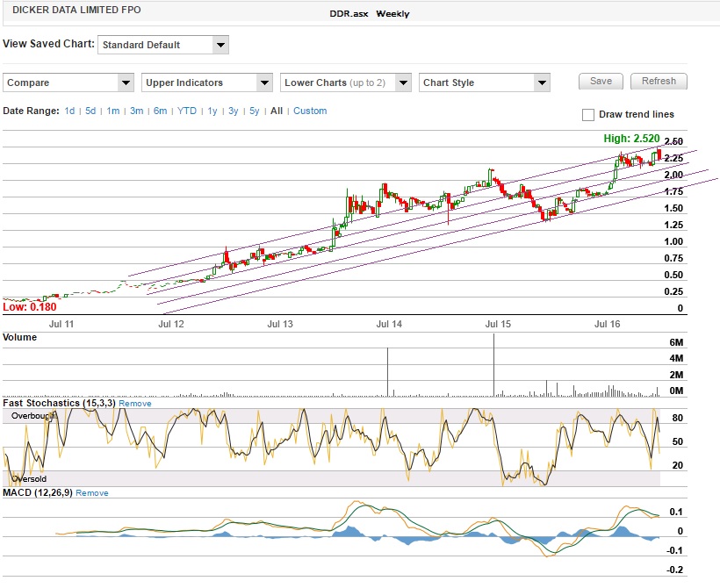The height and width of the screenshot is (588, 720).
Task: Select the 3m date range
Action: click(x=136, y=111)
